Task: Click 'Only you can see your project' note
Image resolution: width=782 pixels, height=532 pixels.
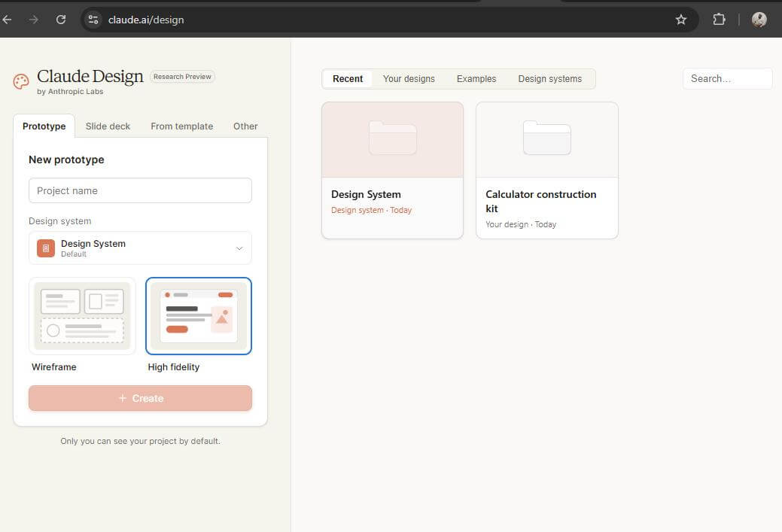Action: click(x=140, y=441)
